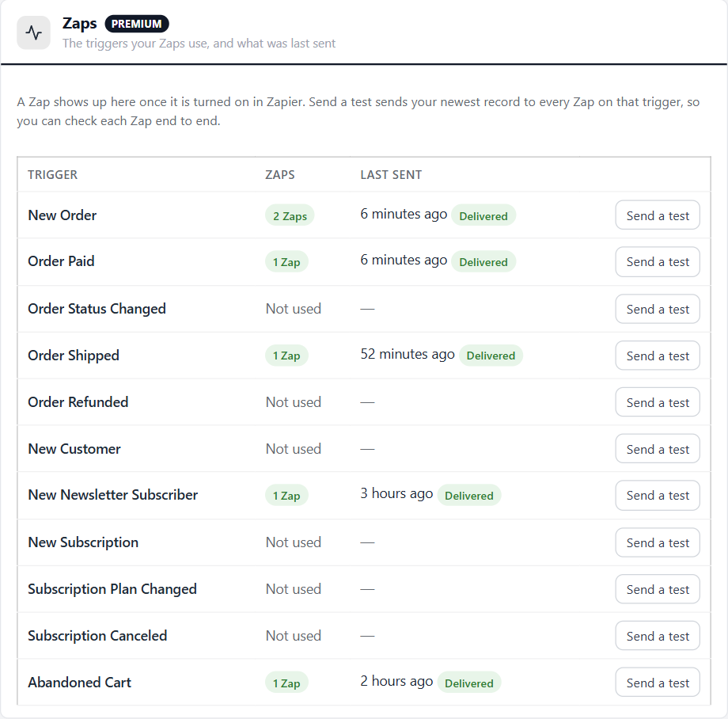728x719 pixels.
Task: Click the Delivered status for New Newsletter Subscriber
Action: coord(469,496)
